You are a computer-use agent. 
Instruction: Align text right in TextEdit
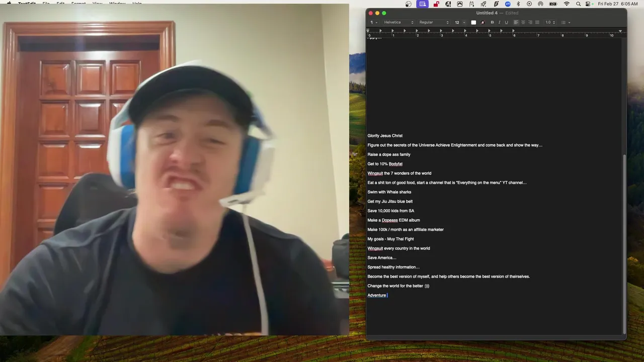[530, 22]
